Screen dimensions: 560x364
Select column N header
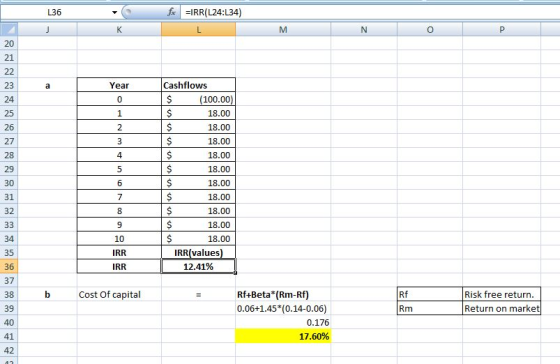coord(364,30)
